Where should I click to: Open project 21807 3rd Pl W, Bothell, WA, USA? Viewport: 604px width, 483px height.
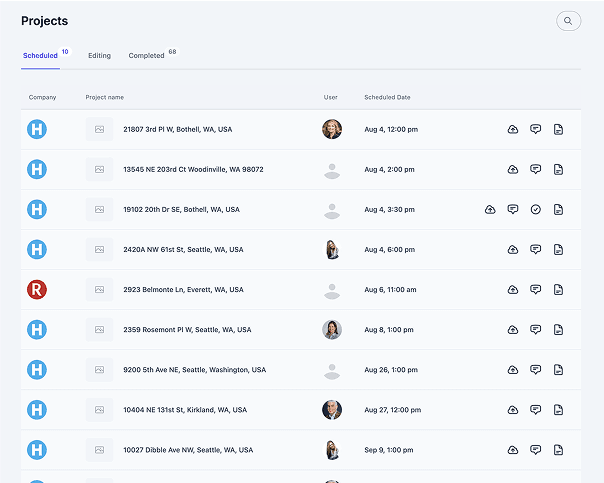point(178,129)
